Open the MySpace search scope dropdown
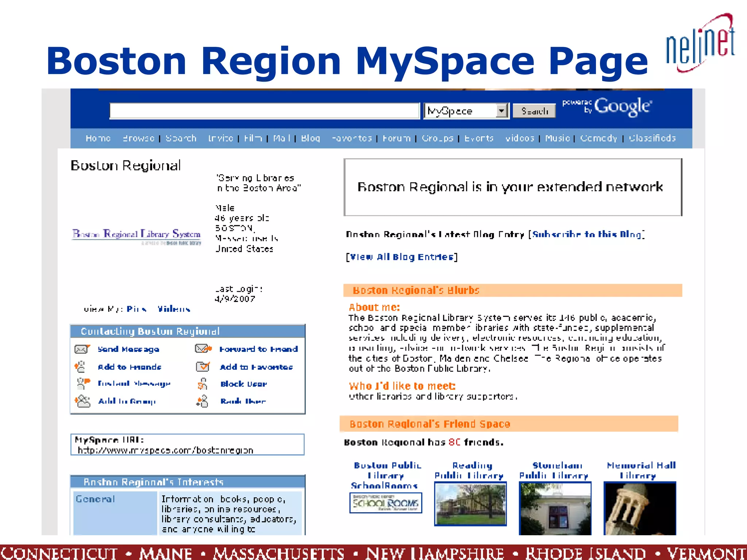This screenshot has height=560, width=747. [467, 111]
